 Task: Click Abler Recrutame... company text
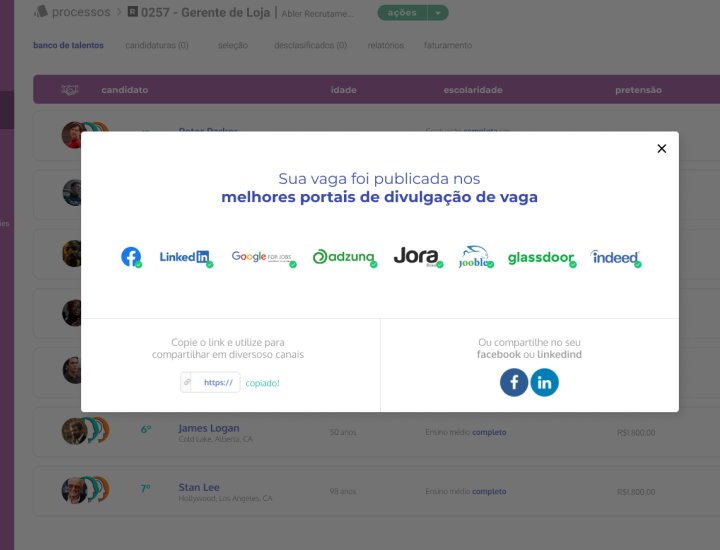318,14
